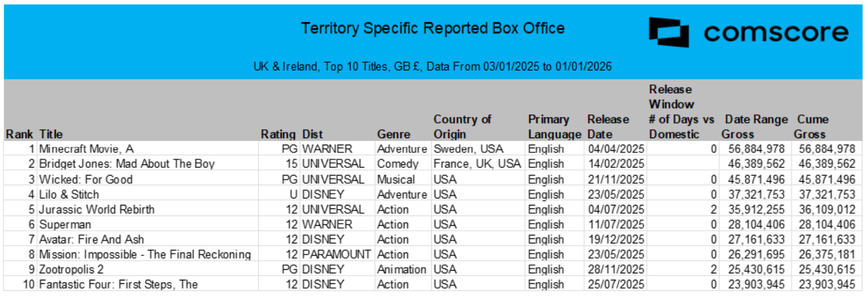Click the PARAMOUNT distributor cell
Image resolution: width=868 pixels, height=296 pixels.
pyautogui.click(x=336, y=255)
